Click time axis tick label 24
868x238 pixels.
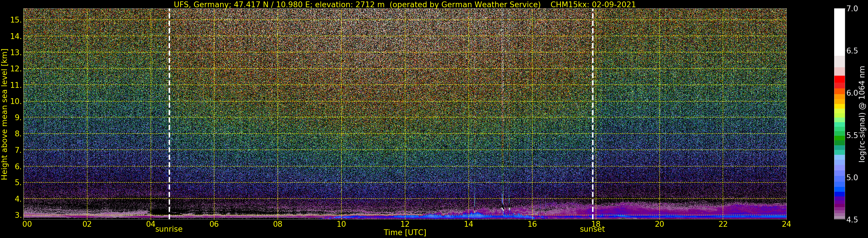tap(786, 224)
